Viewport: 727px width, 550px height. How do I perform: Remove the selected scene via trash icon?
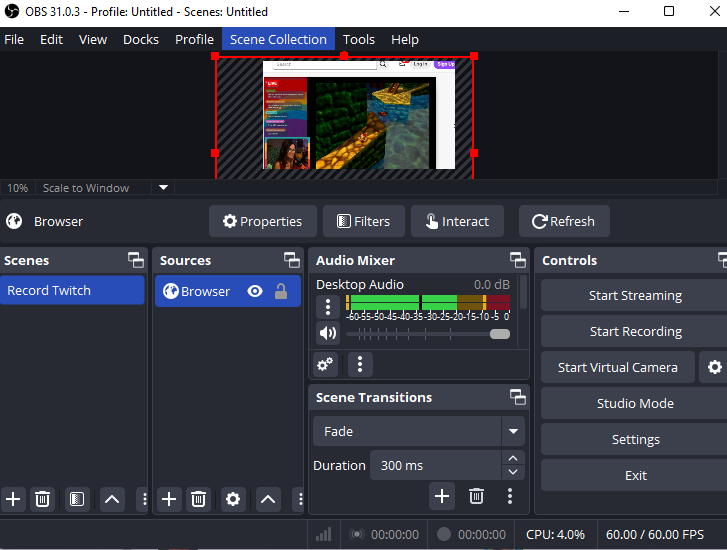point(42,499)
